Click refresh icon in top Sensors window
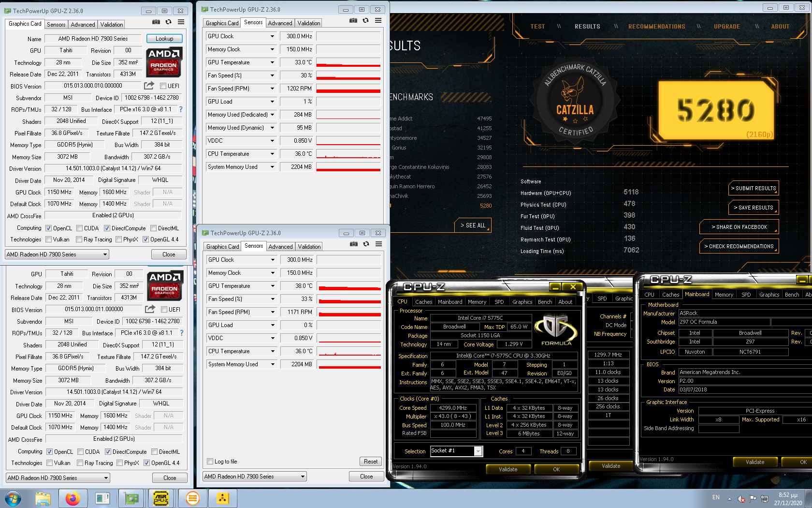 [366, 20]
